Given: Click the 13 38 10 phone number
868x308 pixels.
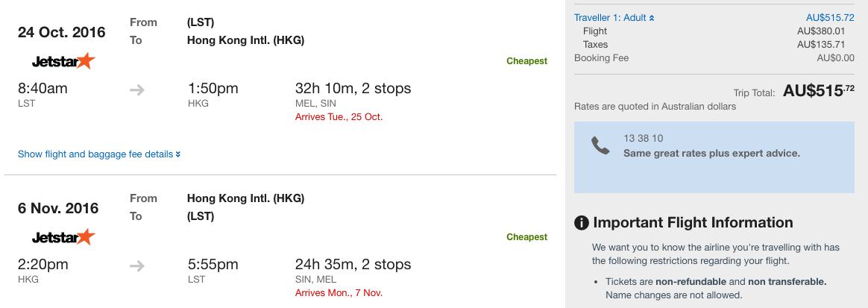Looking at the screenshot, I should (644, 139).
